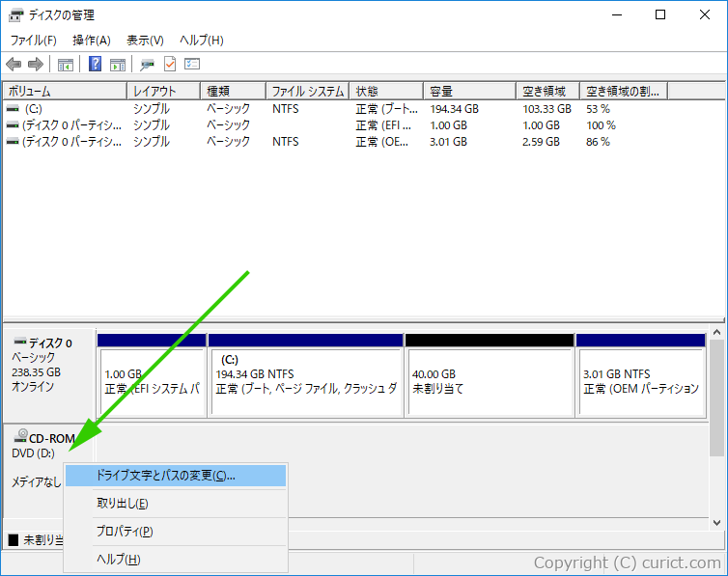Click the settings list toolbar icon
This screenshot has height=576, width=728.
coord(192,64)
